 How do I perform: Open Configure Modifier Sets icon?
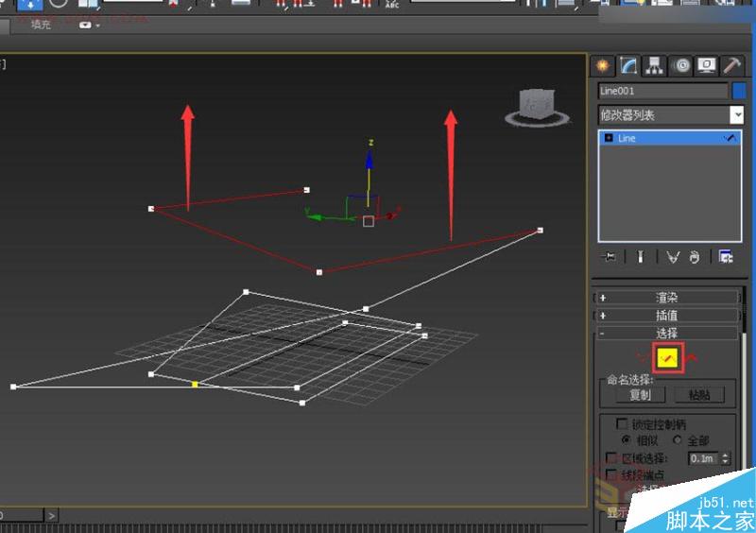click(726, 256)
